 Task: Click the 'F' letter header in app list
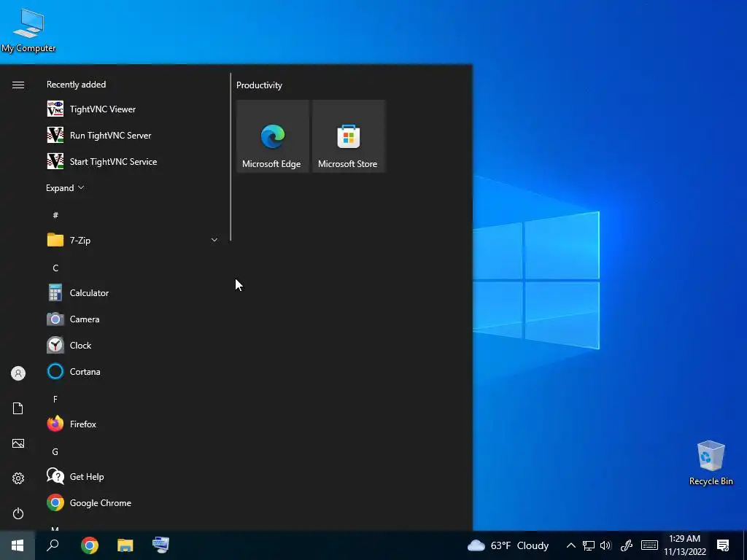click(x=55, y=399)
